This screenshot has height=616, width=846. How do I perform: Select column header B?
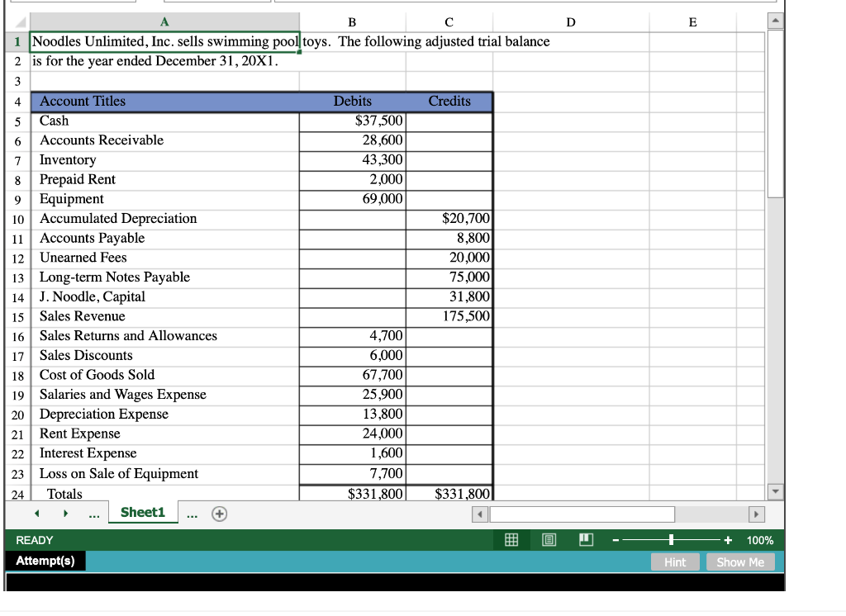tap(352, 21)
